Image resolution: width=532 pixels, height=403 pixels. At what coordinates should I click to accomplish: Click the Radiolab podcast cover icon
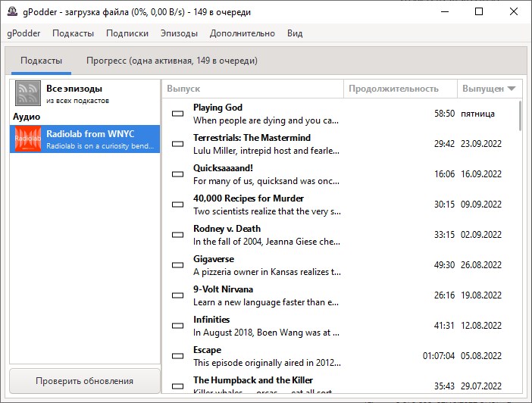click(28, 139)
